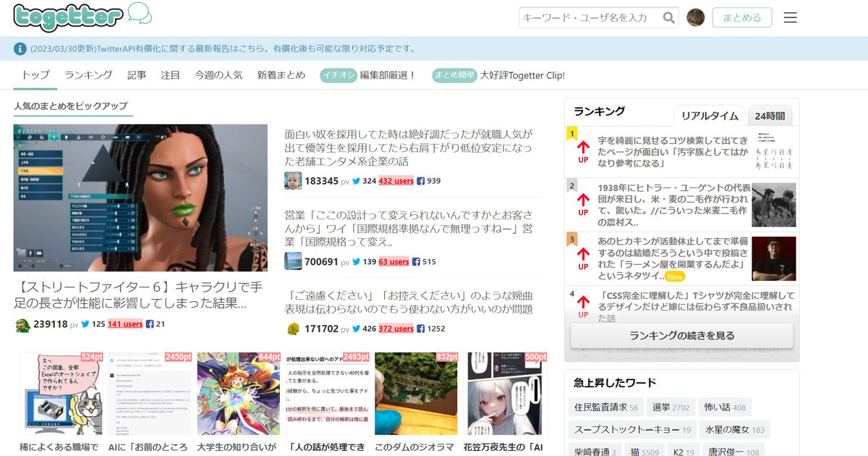
Task: Click the Twitter icon beside 324
Action: (356, 181)
